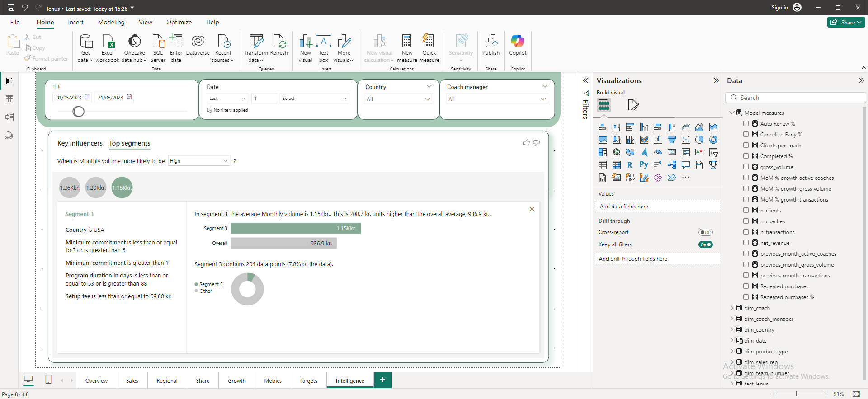This screenshot has width=868, height=399.
Task: Open the relative date Select period dropdown
Action: point(314,98)
